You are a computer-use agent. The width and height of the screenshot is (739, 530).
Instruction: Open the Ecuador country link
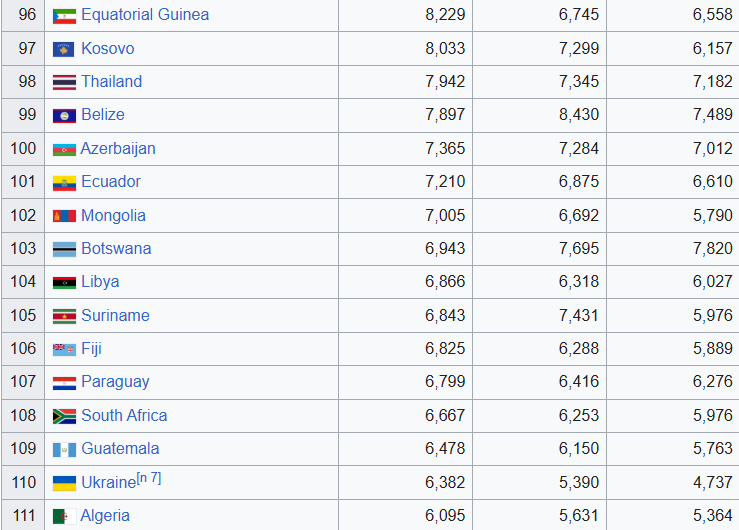click(x=111, y=182)
